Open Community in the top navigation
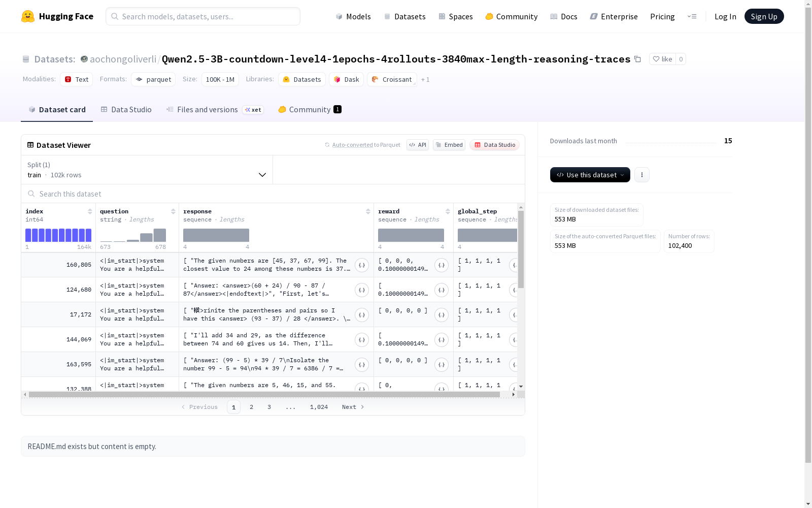812x508 pixels. (x=512, y=16)
